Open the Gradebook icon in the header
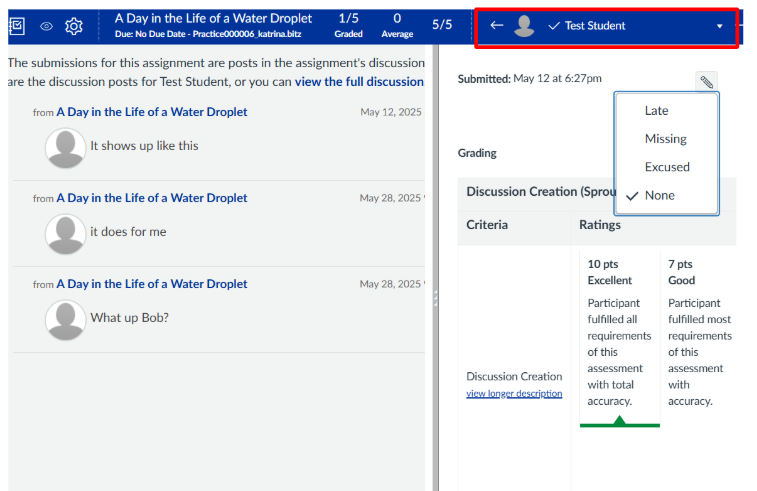The width and height of the screenshot is (757, 491). pos(16,26)
